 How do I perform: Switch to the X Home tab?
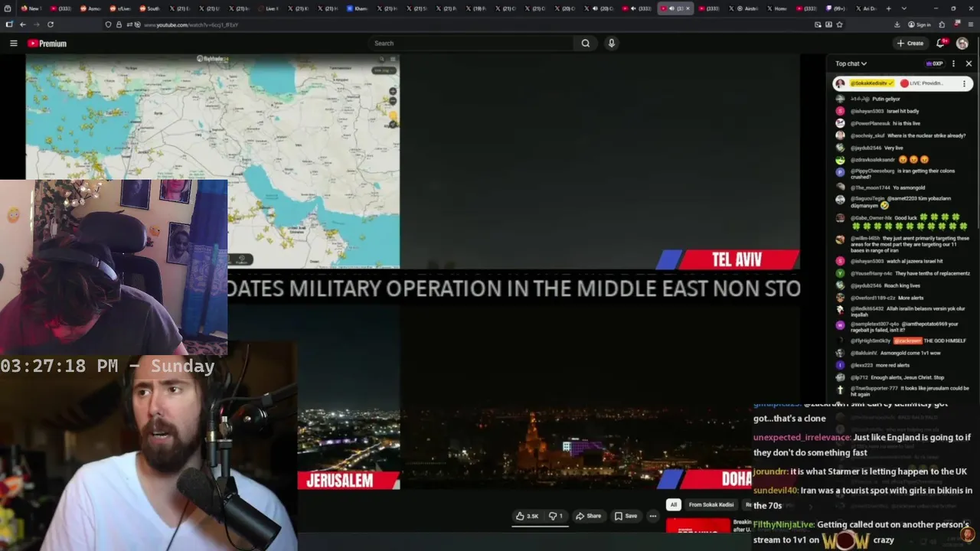777,8
